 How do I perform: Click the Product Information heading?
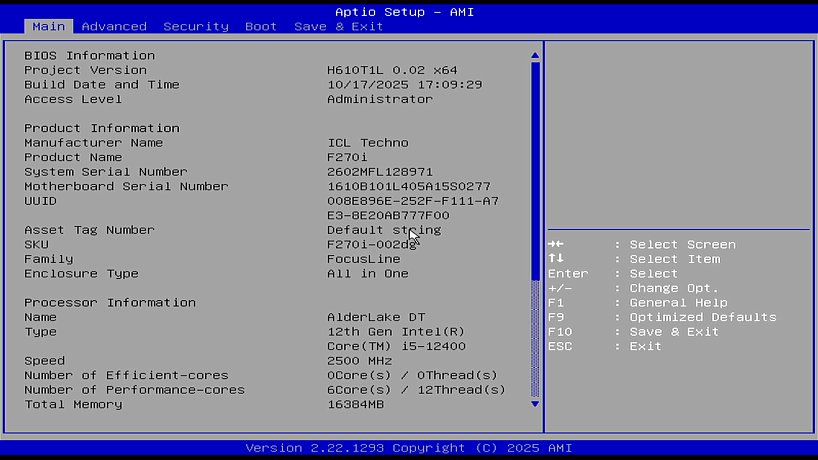pyautogui.click(x=102, y=128)
